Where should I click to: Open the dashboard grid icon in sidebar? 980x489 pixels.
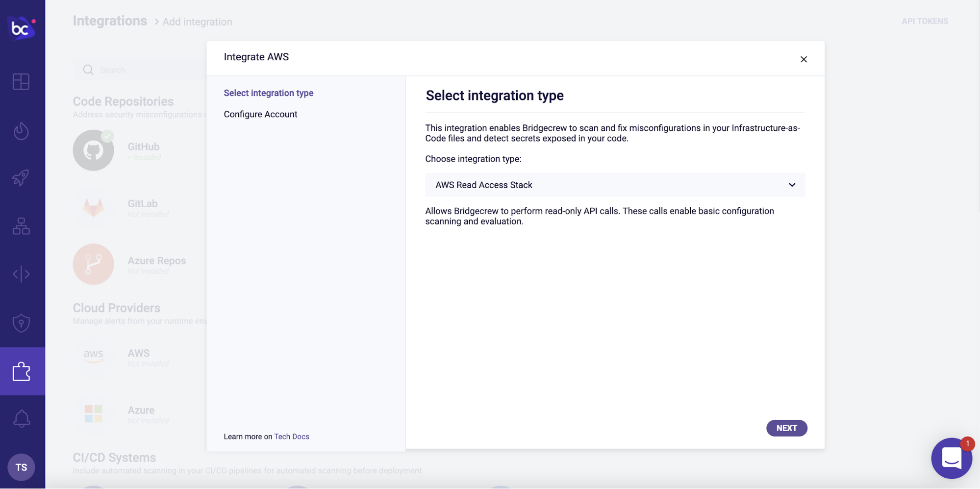click(21, 81)
